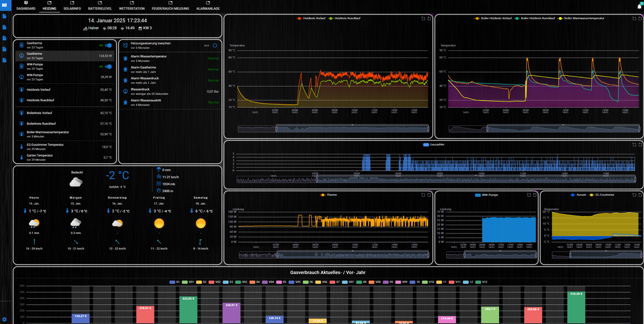Click the KW 3 calendar week label

[x=147, y=28]
